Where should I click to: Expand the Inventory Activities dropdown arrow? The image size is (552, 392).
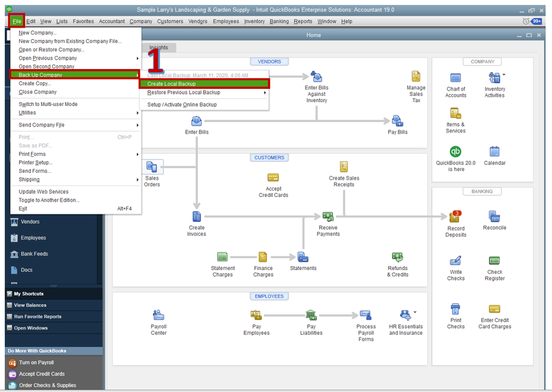(504, 75)
